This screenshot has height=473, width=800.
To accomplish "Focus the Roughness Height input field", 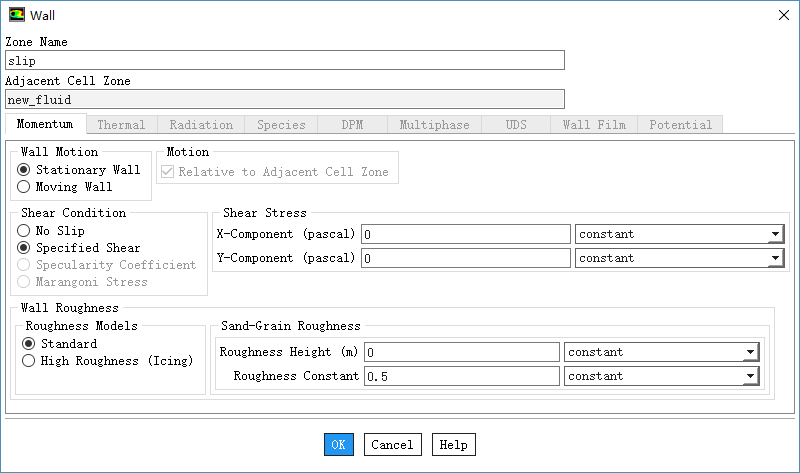I will pos(461,352).
